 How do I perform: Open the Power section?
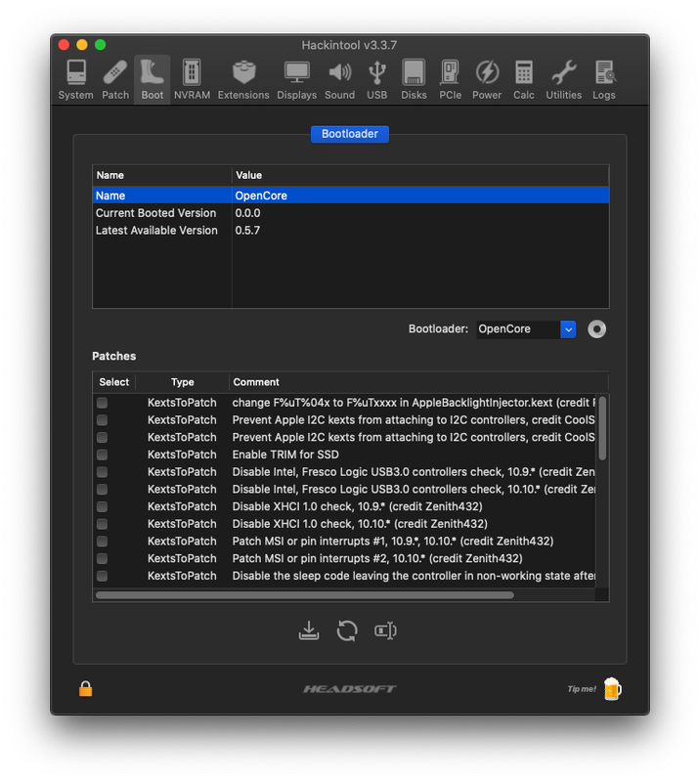pos(487,80)
